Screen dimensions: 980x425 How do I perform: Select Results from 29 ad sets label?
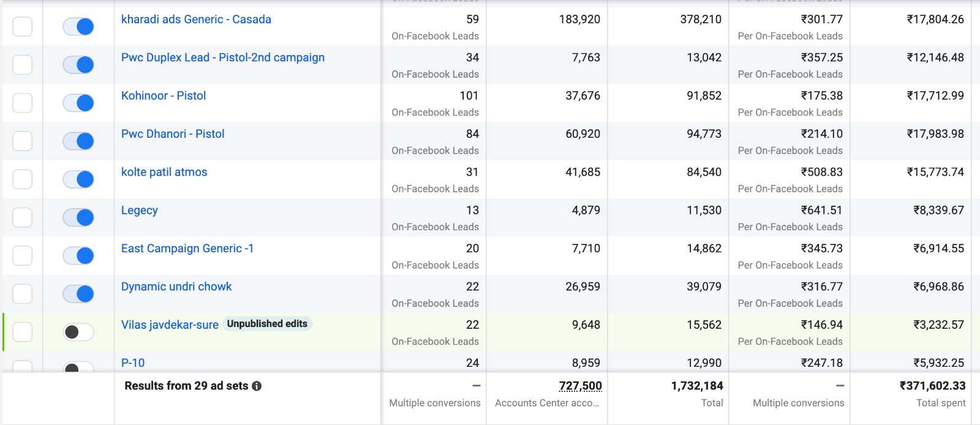point(186,386)
